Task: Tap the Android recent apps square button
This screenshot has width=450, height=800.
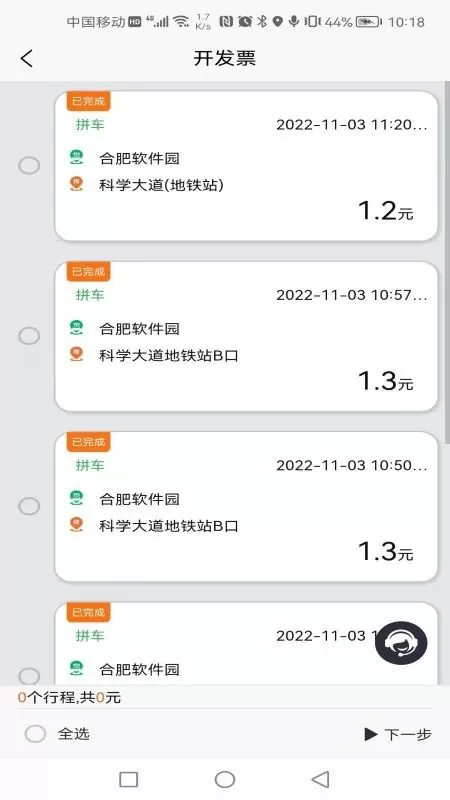Action: [129, 779]
